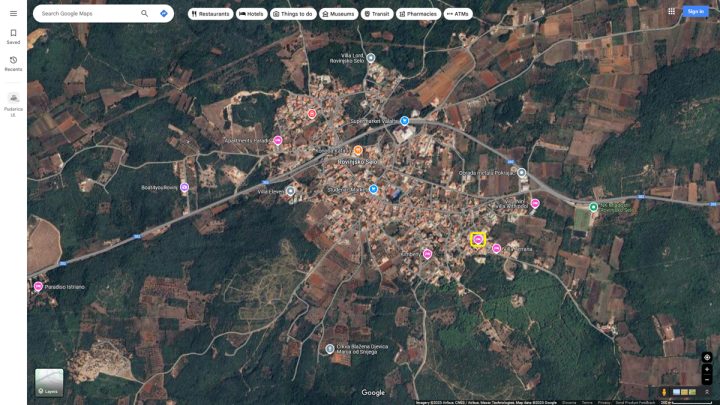Zoom out with the minus button
This screenshot has height=405, width=720.
pyautogui.click(x=707, y=380)
